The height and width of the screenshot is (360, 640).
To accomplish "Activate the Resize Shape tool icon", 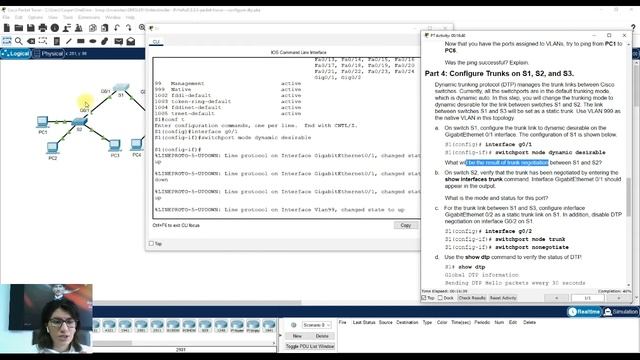I will [x=43, y=41].
